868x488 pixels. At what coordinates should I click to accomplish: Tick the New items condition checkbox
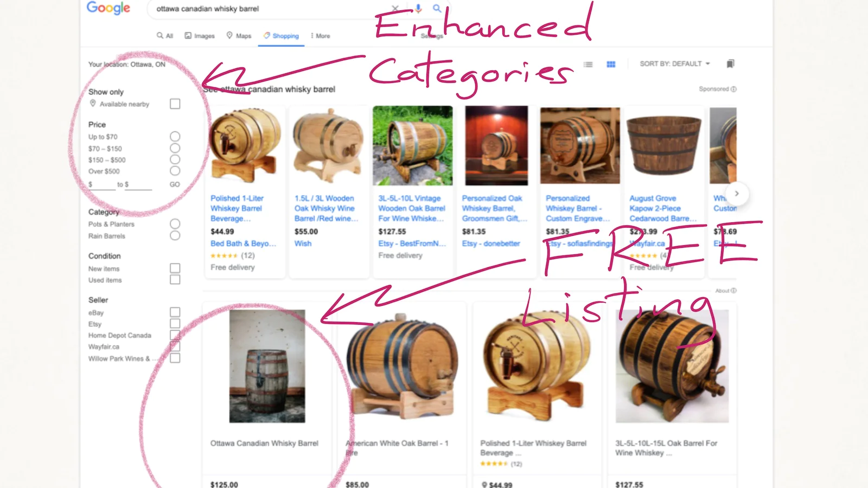tap(175, 268)
